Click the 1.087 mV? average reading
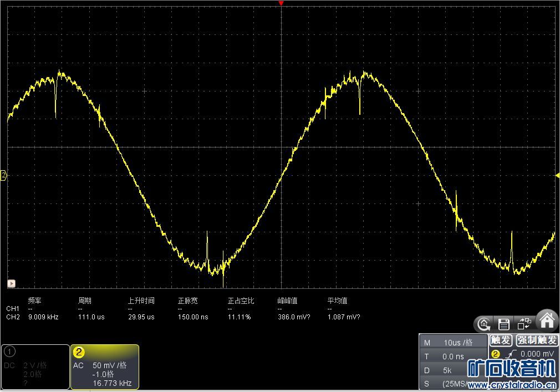Screen dimensions: 560x392 tap(344, 317)
